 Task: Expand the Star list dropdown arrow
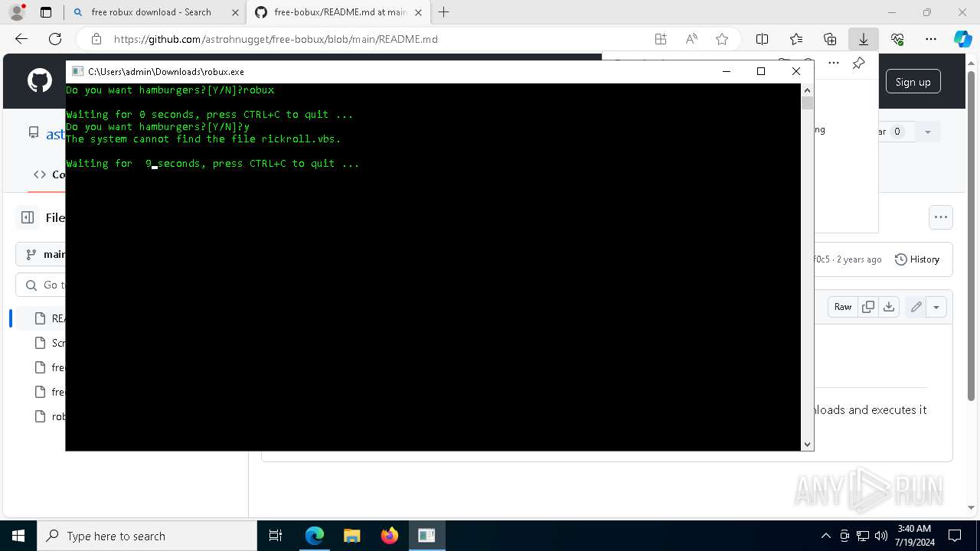(927, 132)
